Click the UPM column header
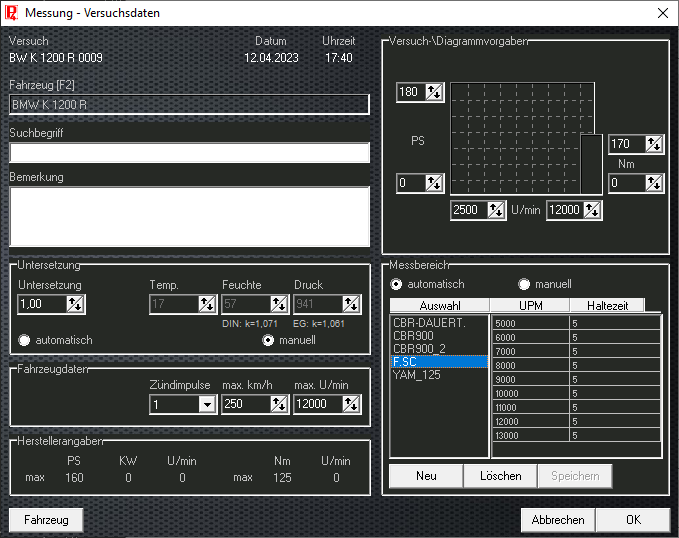The width and height of the screenshot is (679, 538). pos(530,306)
